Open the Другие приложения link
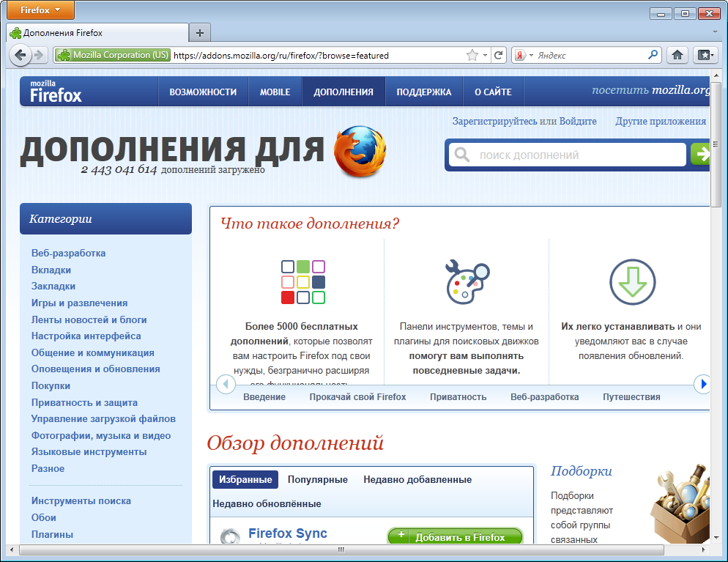Viewport: 728px width, 562px height. click(x=661, y=121)
